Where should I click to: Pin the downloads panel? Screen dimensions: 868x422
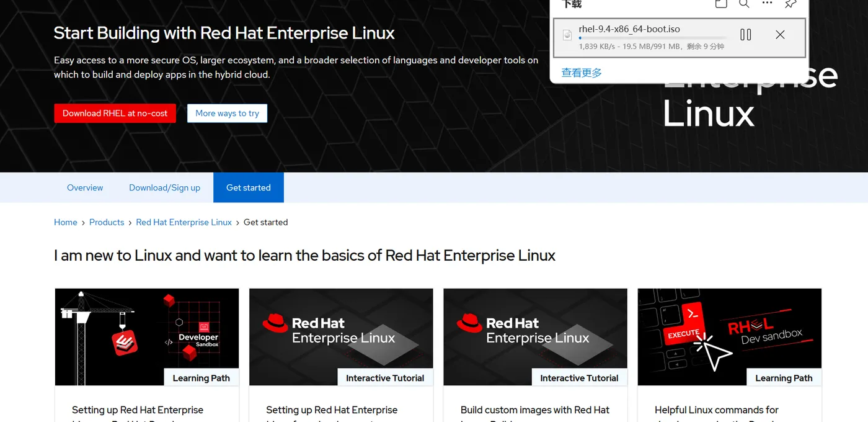(x=790, y=4)
